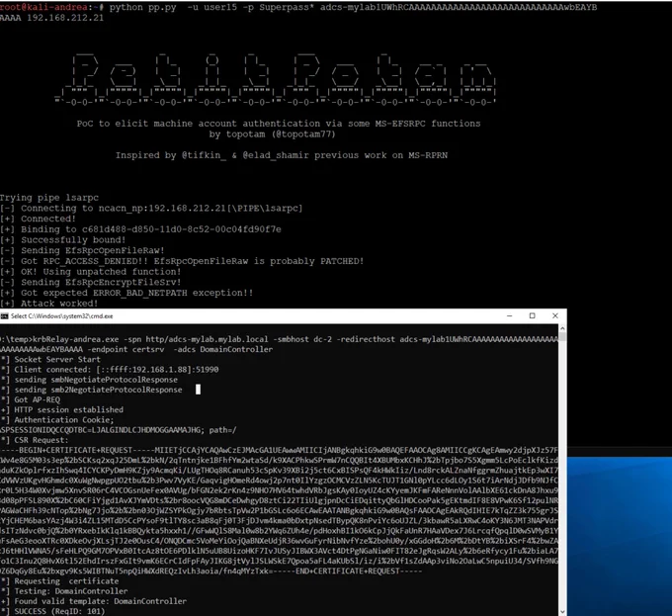
Task: Click the 'Testing: DomainController' line
Action: 64,591
